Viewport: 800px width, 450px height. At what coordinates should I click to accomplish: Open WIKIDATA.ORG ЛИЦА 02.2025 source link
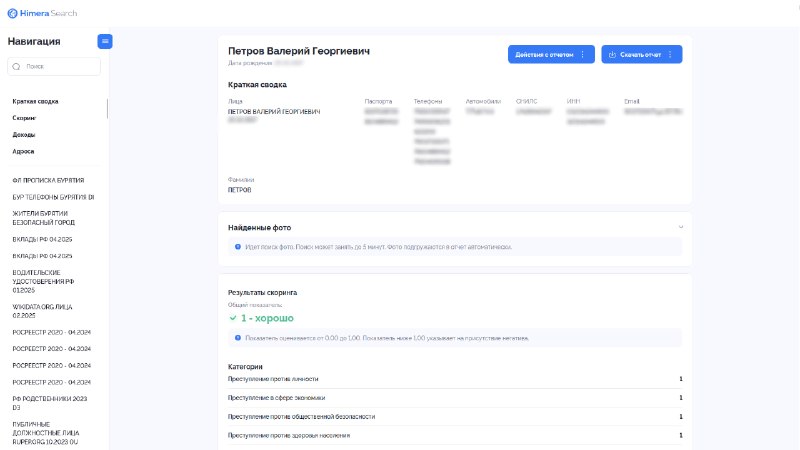[x=42, y=311]
